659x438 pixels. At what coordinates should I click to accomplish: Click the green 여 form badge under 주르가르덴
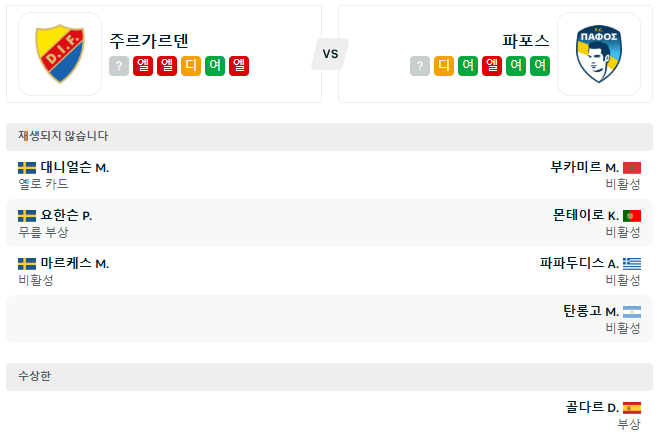coord(215,66)
